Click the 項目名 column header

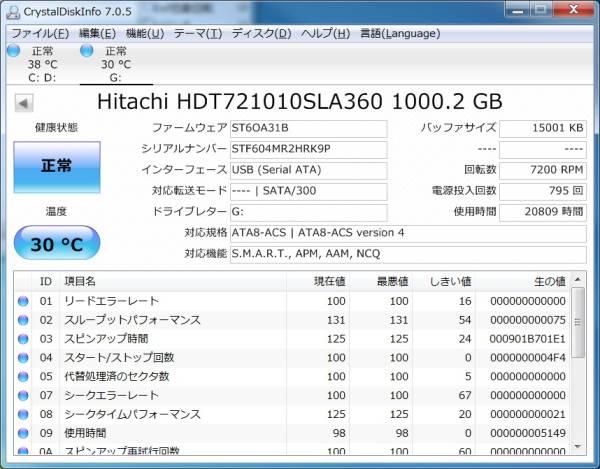173,282
